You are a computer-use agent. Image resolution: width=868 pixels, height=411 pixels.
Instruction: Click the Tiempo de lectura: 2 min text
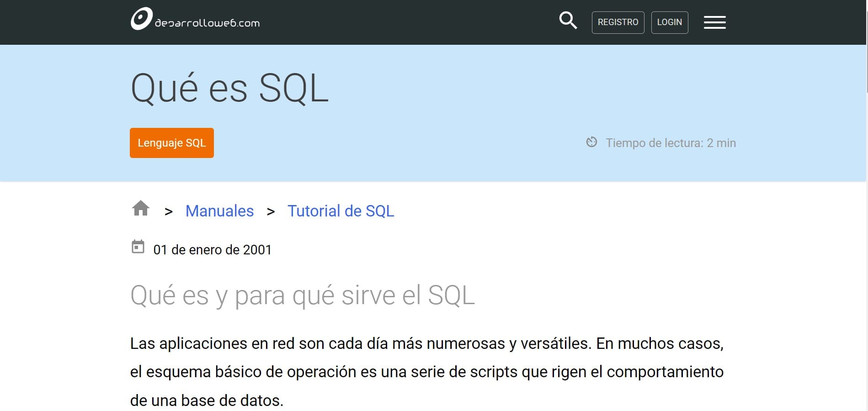[671, 143]
